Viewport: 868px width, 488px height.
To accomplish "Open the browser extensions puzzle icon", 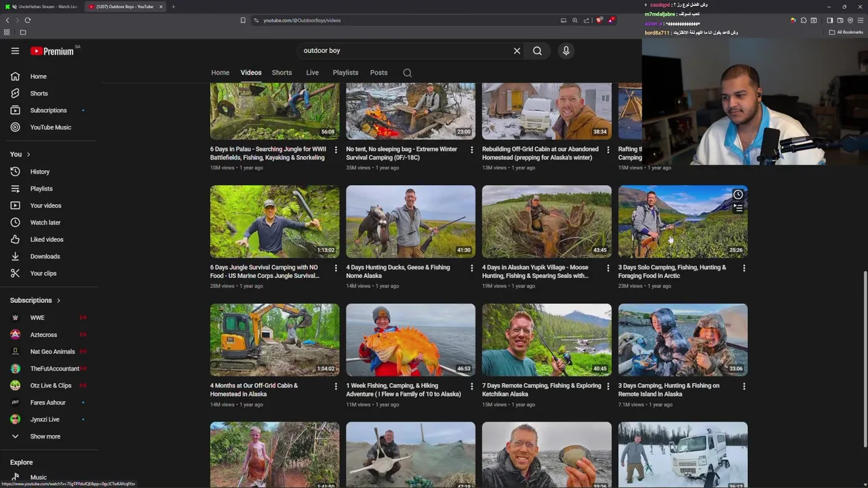I will [804, 20].
